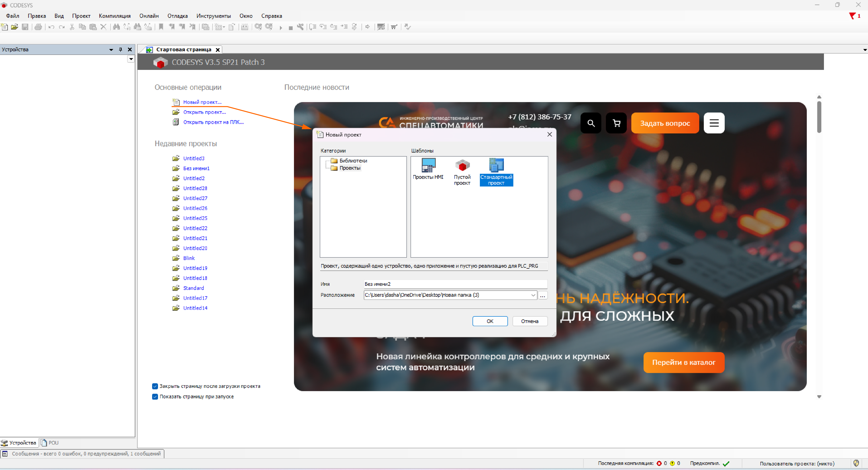Open recent project Untitled28
868x470 pixels.
coord(195,188)
